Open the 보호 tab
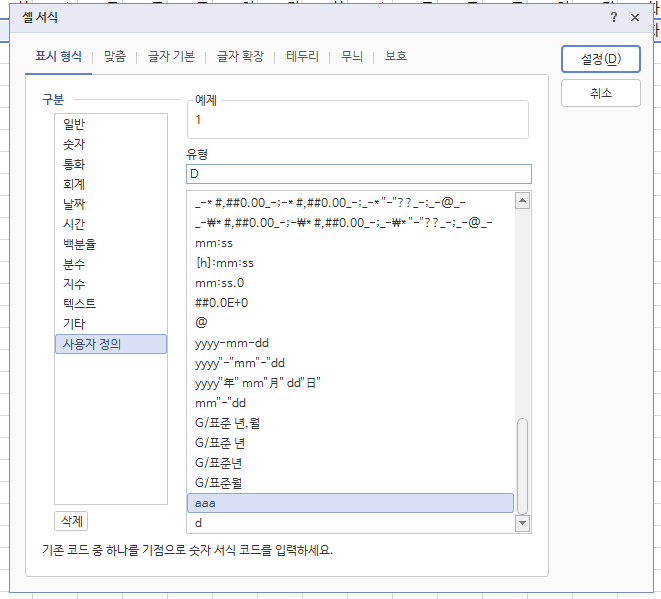 [396, 56]
